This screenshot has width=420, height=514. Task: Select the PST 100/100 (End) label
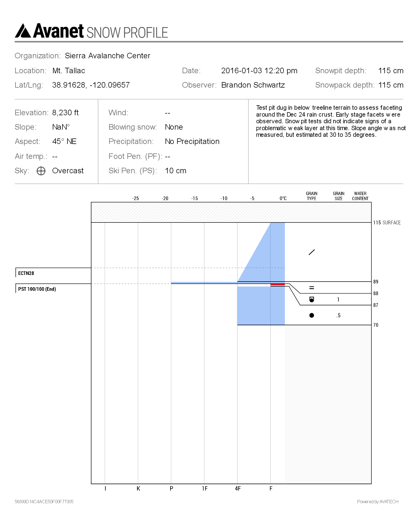37,289
